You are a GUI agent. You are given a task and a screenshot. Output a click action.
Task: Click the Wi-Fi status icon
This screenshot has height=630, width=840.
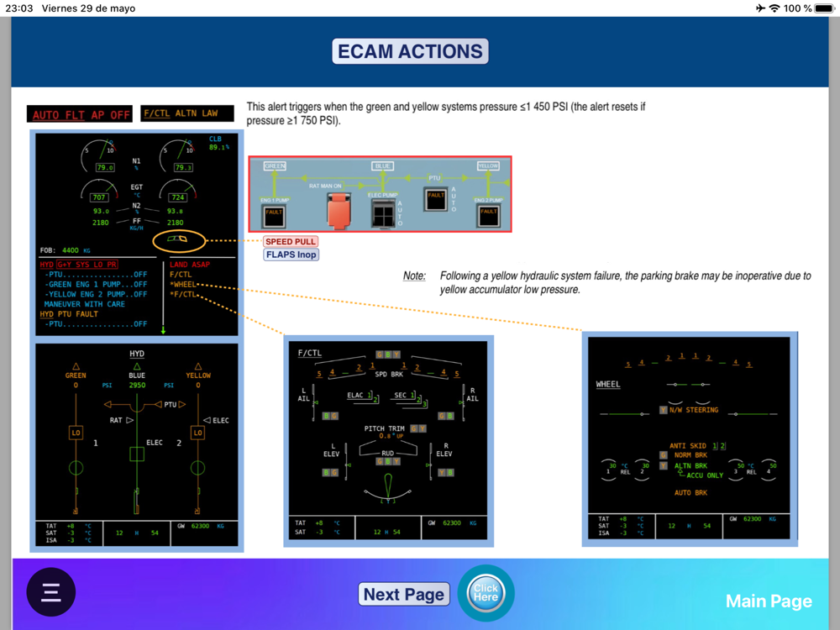tap(774, 8)
